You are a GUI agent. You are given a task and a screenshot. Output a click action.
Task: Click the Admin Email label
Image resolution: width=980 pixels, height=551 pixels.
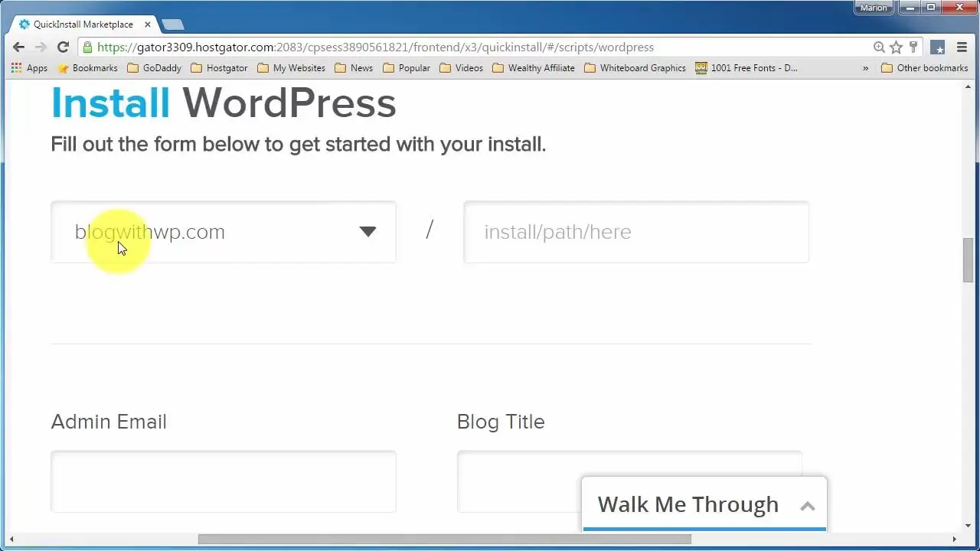109,422
